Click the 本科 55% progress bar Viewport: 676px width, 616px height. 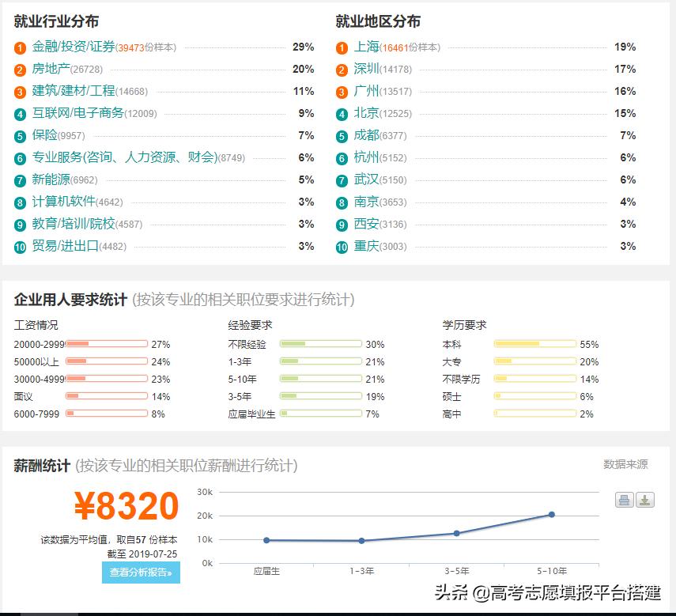coord(534,344)
